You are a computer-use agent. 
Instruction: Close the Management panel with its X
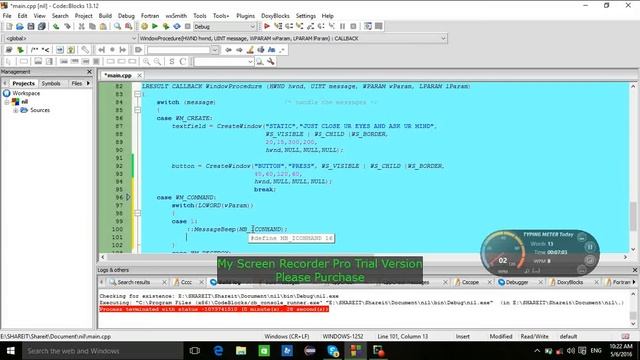point(90,72)
